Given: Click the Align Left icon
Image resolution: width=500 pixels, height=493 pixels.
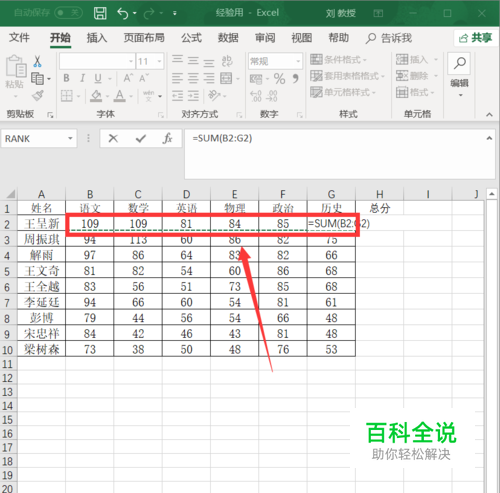Looking at the screenshot, I should pyautogui.click(x=177, y=79).
